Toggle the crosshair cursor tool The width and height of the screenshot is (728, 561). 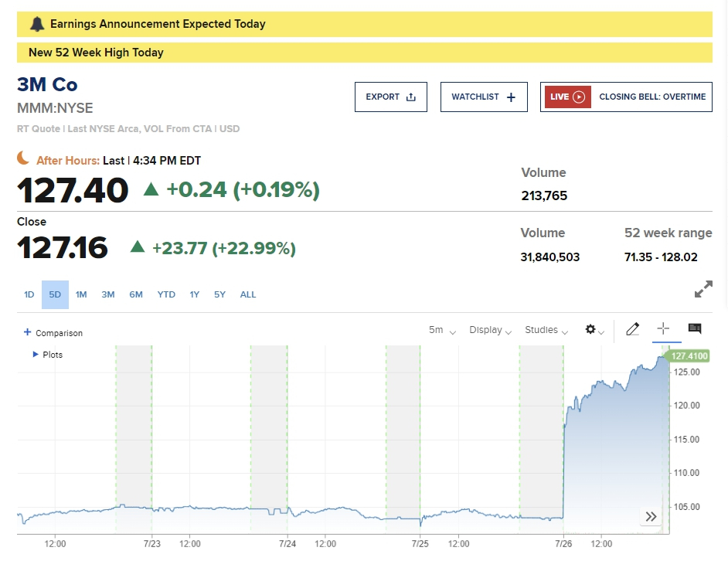coord(662,329)
